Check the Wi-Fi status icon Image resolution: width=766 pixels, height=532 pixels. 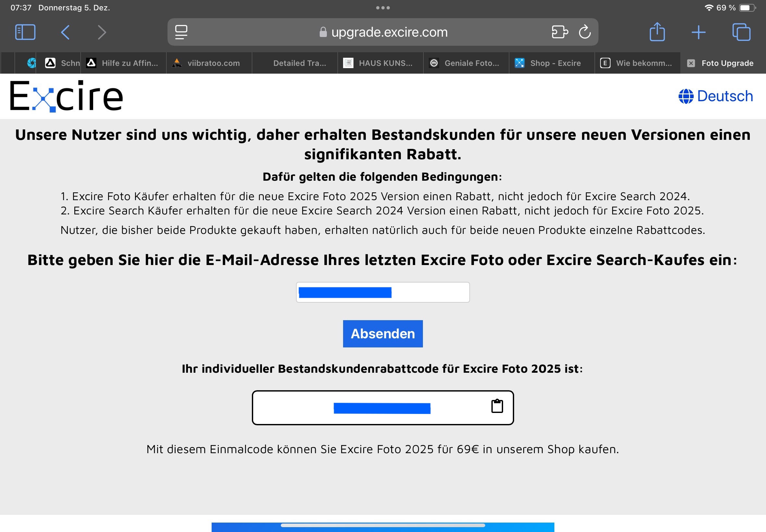pos(709,8)
